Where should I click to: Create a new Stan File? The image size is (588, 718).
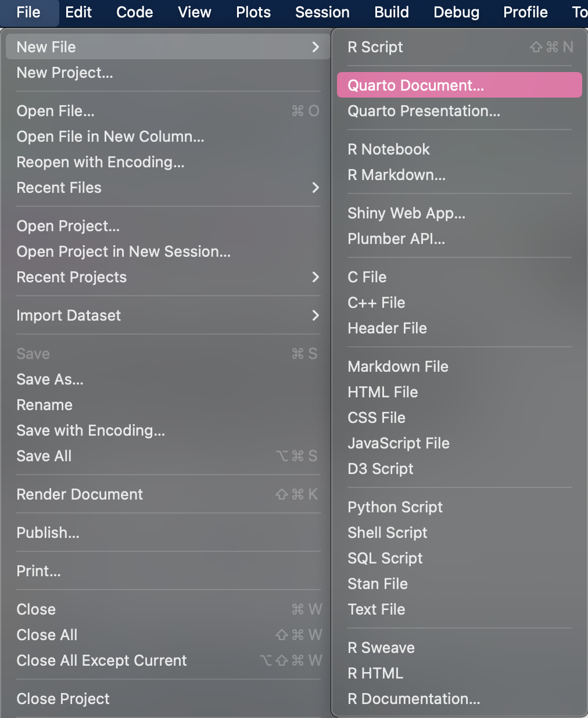378,584
